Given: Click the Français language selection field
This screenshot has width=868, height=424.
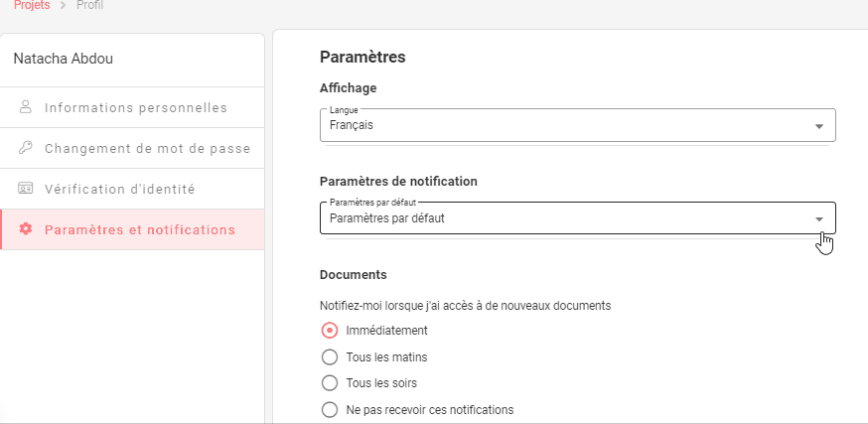Looking at the screenshot, I should pos(556,125).
